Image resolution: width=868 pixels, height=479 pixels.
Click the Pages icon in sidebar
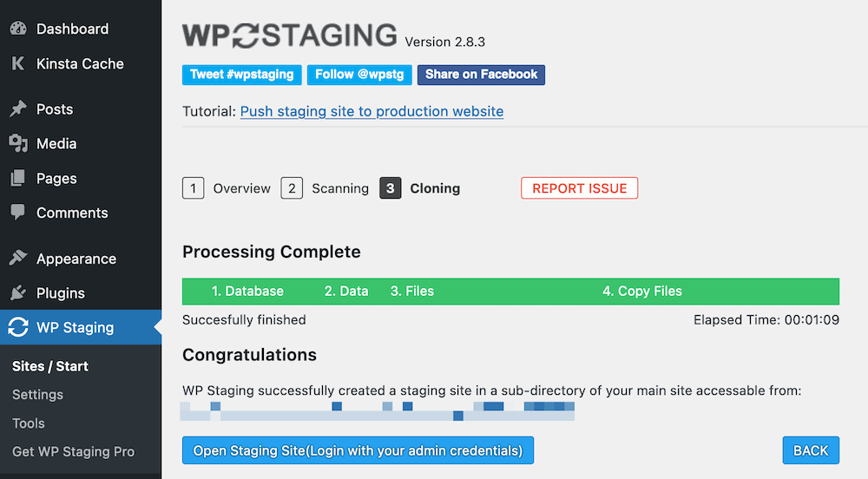click(18, 179)
